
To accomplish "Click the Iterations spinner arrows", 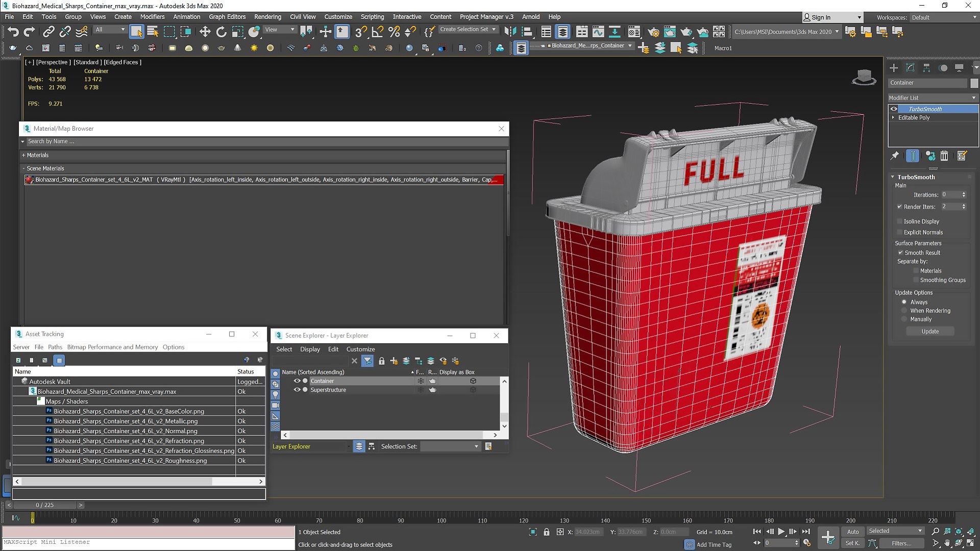I will (x=964, y=194).
